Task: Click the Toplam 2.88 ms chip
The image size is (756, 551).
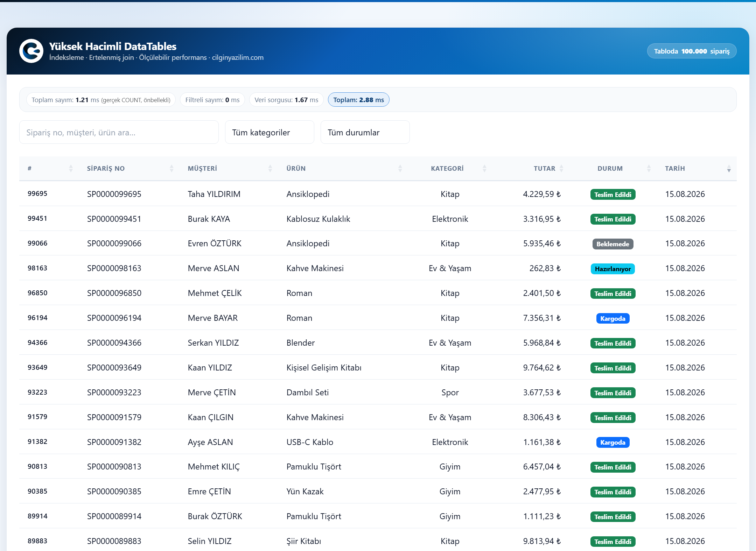Action: (358, 100)
